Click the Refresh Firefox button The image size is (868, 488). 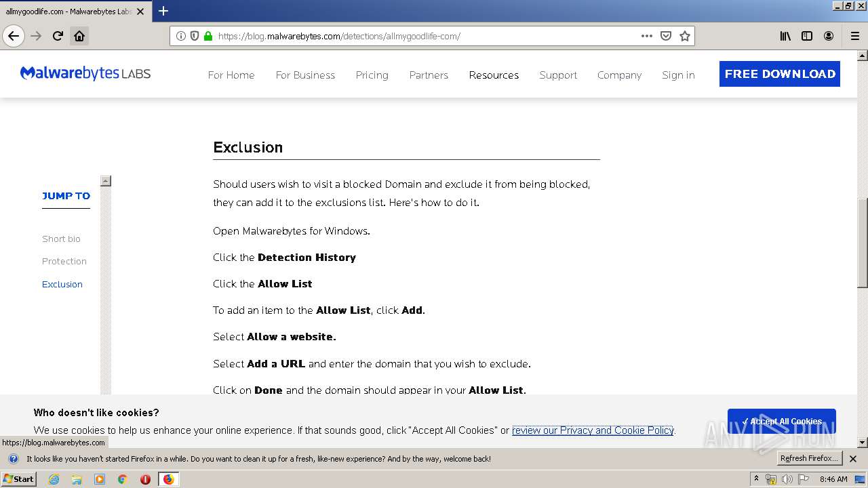pos(809,459)
